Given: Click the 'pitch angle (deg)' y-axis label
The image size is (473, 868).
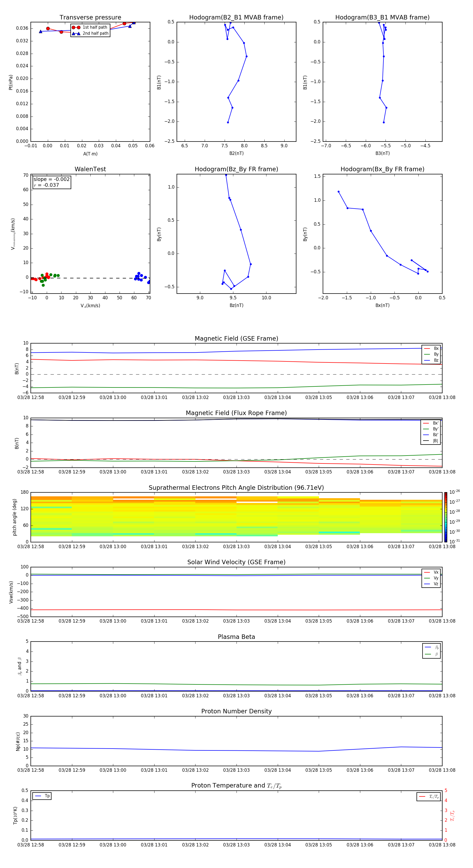Looking at the screenshot, I should [x=14, y=517].
